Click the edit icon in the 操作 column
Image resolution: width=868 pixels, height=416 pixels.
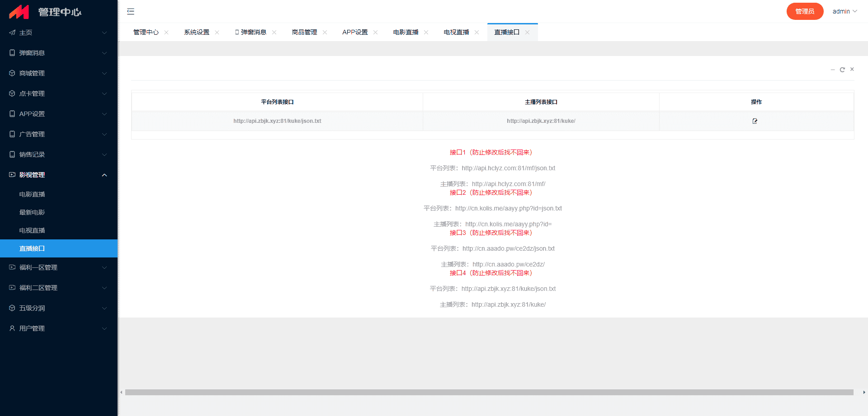(x=755, y=121)
